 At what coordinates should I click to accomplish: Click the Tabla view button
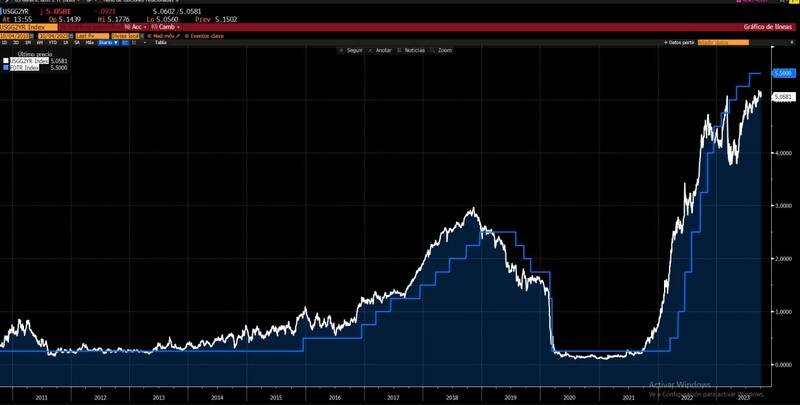(x=158, y=43)
